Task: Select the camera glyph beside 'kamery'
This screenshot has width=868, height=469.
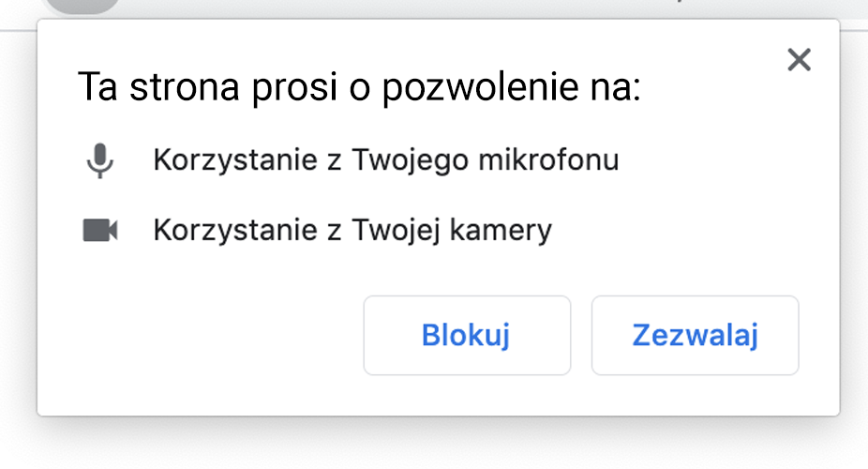Action: [99, 230]
